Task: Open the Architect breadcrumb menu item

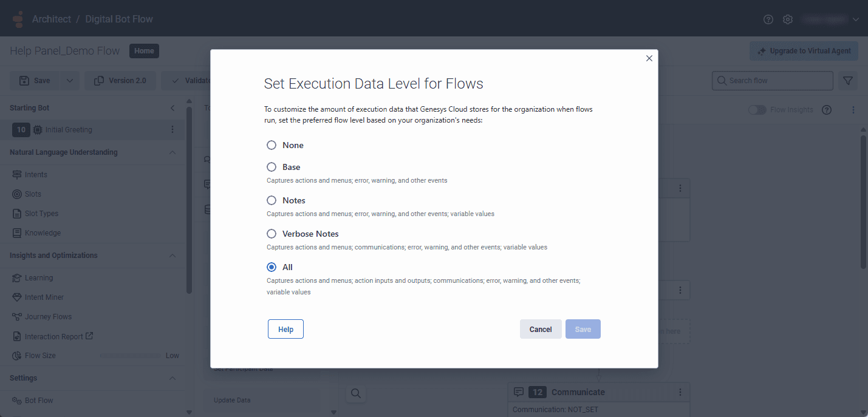Action: pos(52,19)
